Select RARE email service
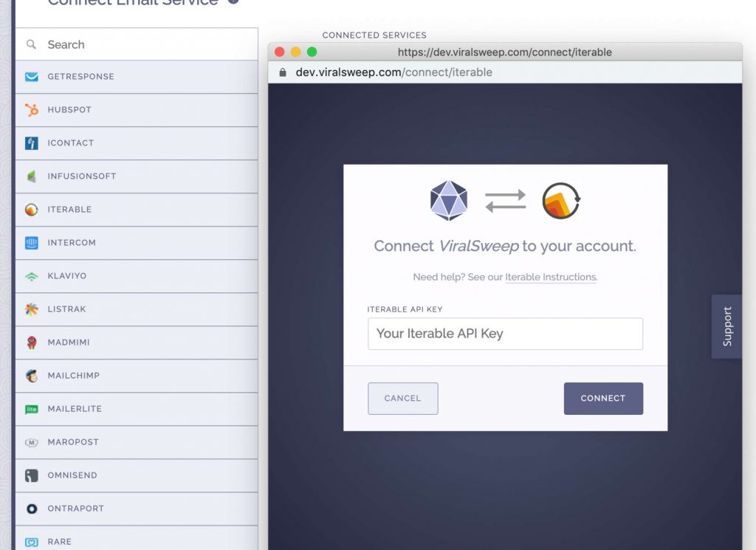The width and height of the screenshot is (756, 550). click(x=137, y=538)
